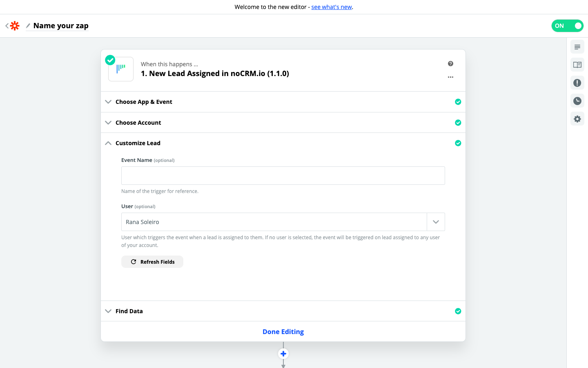Click the Refresh Fields button
This screenshot has height=368, width=588.
point(152,262)
